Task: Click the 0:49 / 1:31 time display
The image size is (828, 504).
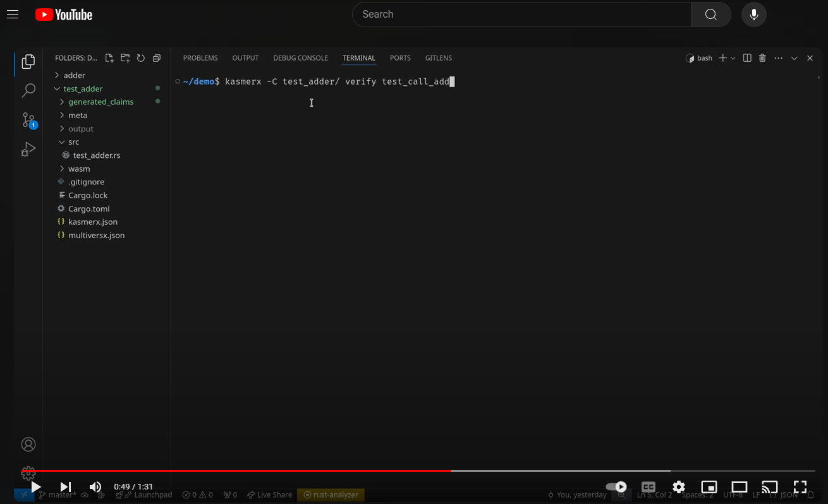Action: coord(133,487)
